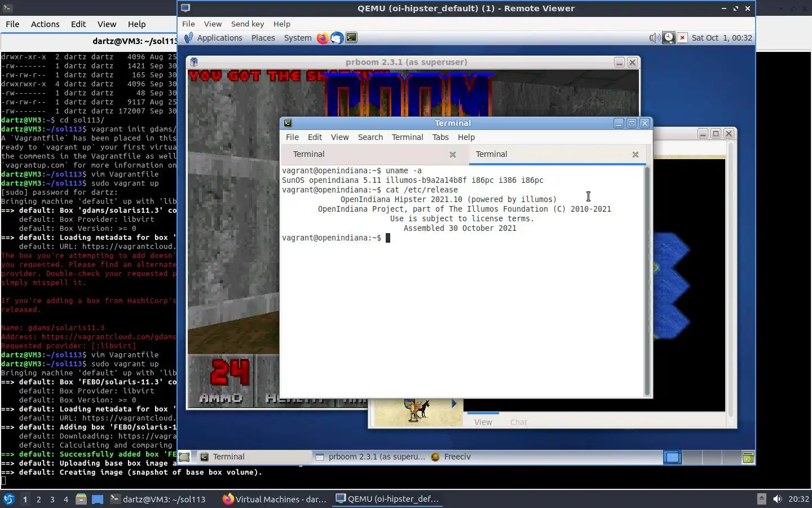Click the Doom ammo counter 24
This screenshot has height=508, width=812.
[230, 373]
